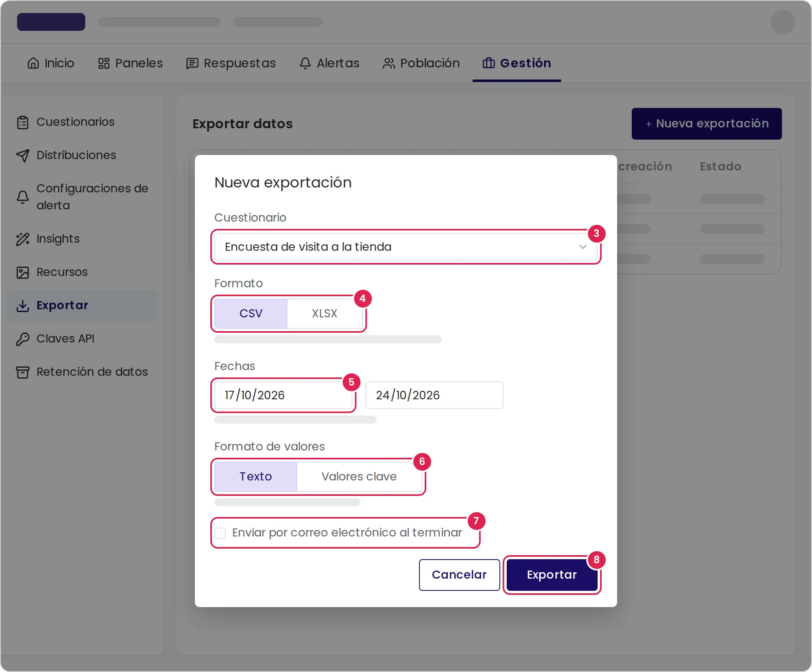The image size is (812, 672).
Task: Choose Texto as value format
Action: pos(256,476)
